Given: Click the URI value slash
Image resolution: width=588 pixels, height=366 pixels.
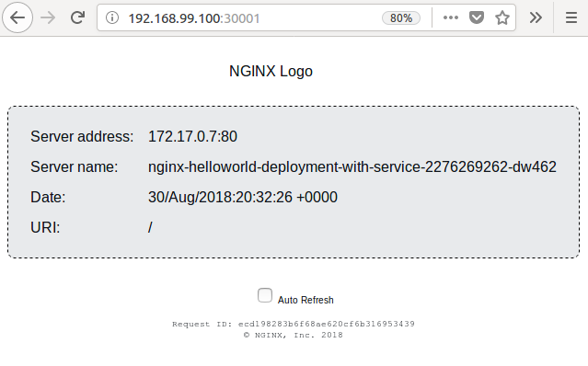Looking at the screenshot, I should pyautogui.click(x=150, y=227).
